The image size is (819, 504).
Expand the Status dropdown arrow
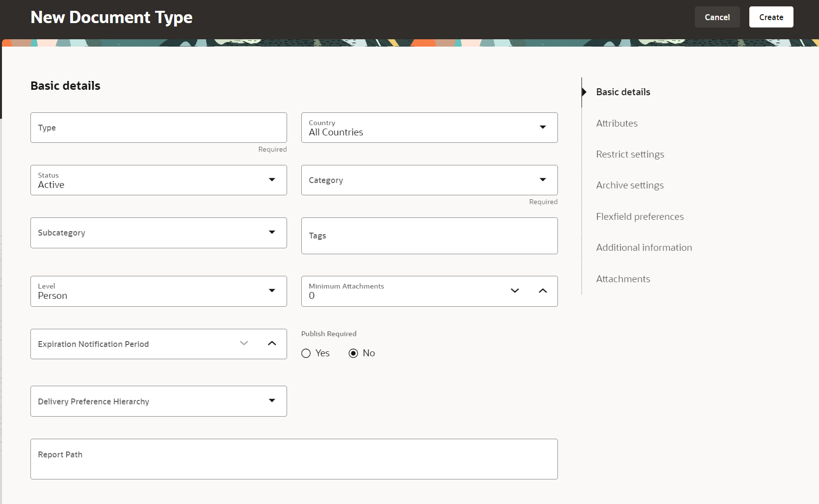tap(272, 180)
